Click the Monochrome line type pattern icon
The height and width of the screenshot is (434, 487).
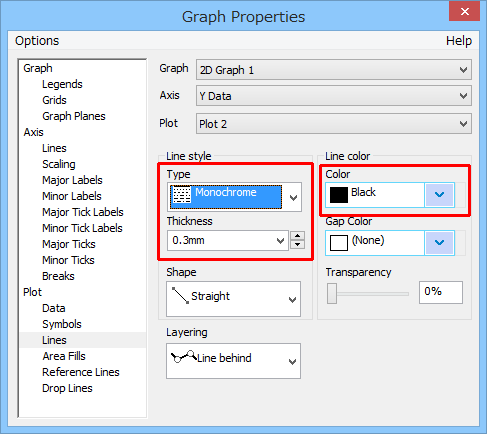point(182,194)
